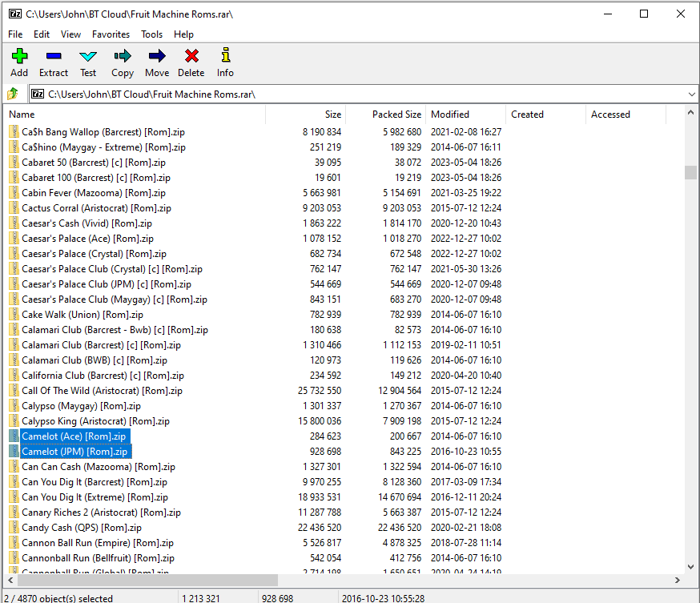Open the Edit menu
Viewport: 700px width, 603px height.
coord(42,34)
